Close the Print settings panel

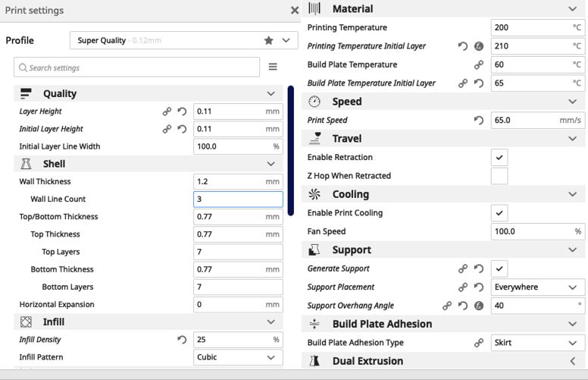[x=295, y=11]
